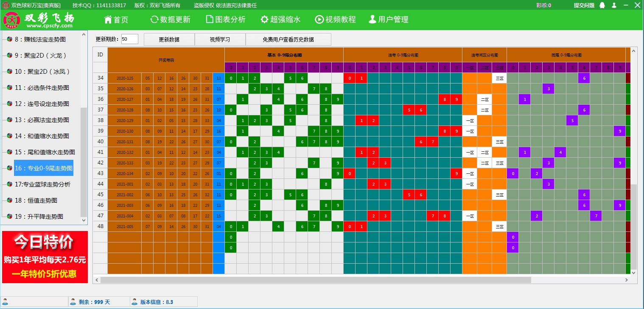Screen dimensions: 644x309
Task: Click the gear icon next to 超强缩水
Action: tap(264, 19)
